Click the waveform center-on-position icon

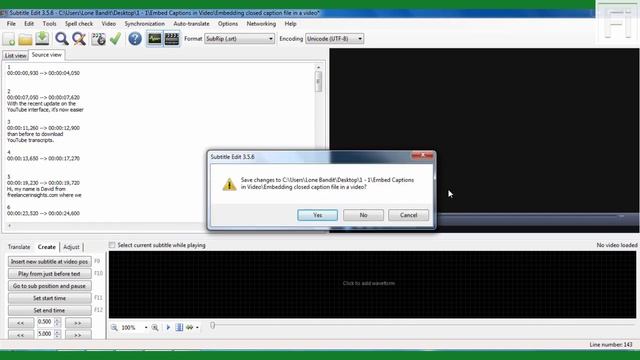point(179,327)
